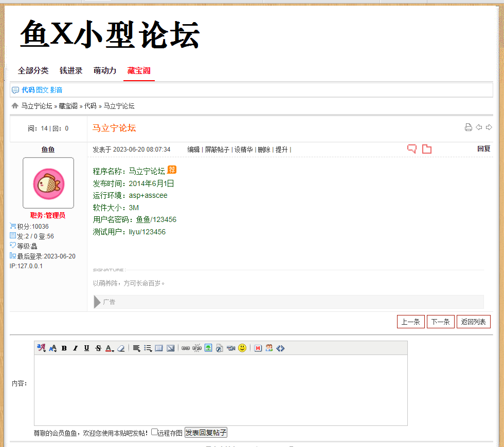504x447 pixels.
Task: Click the right arrow next-topic icon
Action: [x=489, y=127]
